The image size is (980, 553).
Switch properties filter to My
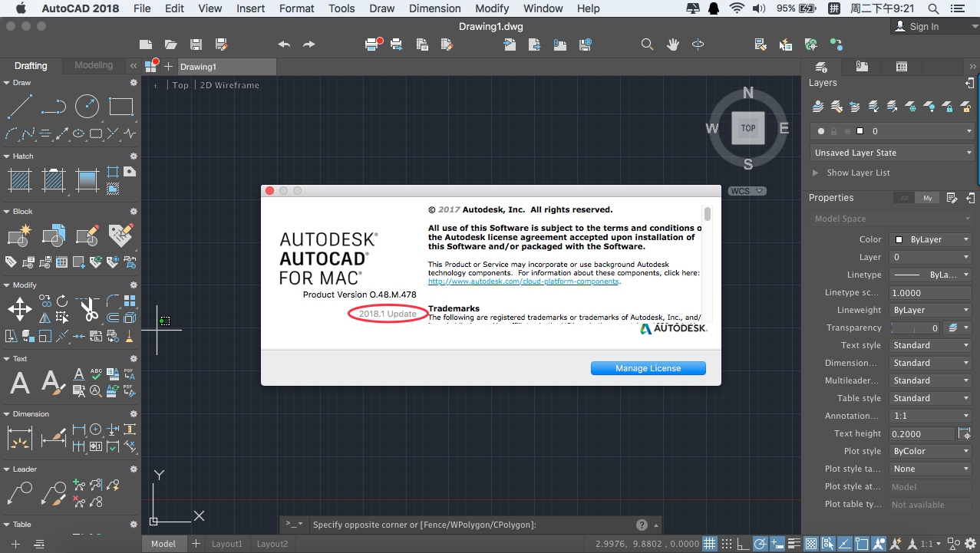(x=927, y=198)
